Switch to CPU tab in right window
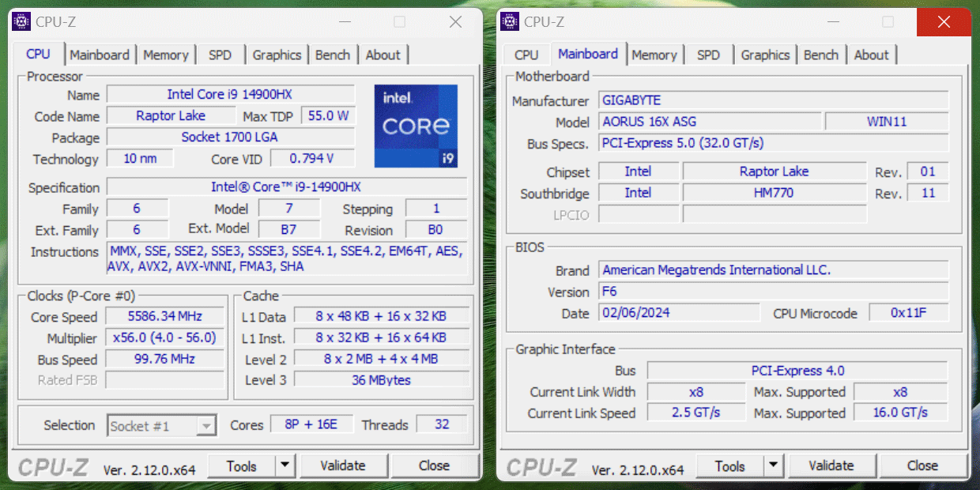Viewport: 980px width, 490px height. [x=526, y=55]
